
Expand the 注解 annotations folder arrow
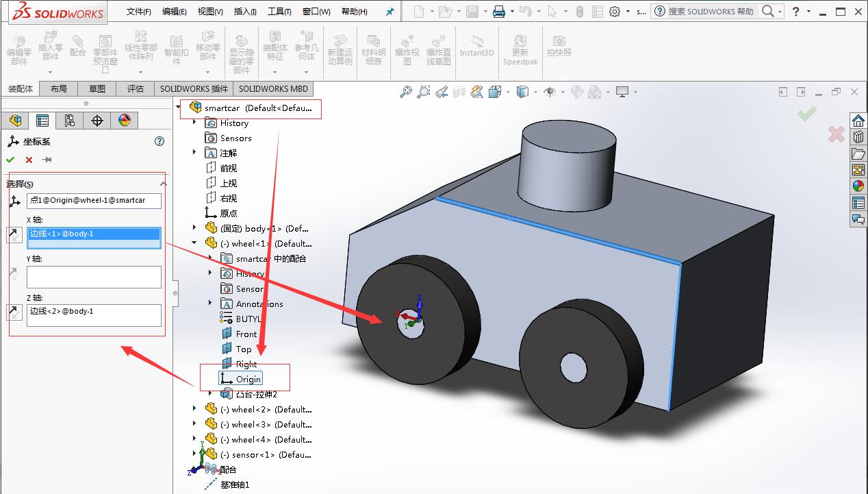(x=194, y=153)
